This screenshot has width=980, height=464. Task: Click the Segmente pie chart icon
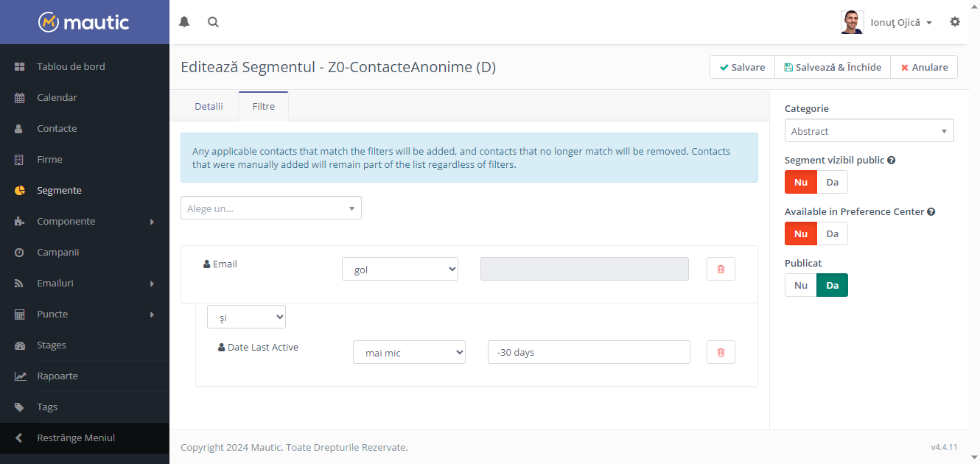click(x=20, y=190)
